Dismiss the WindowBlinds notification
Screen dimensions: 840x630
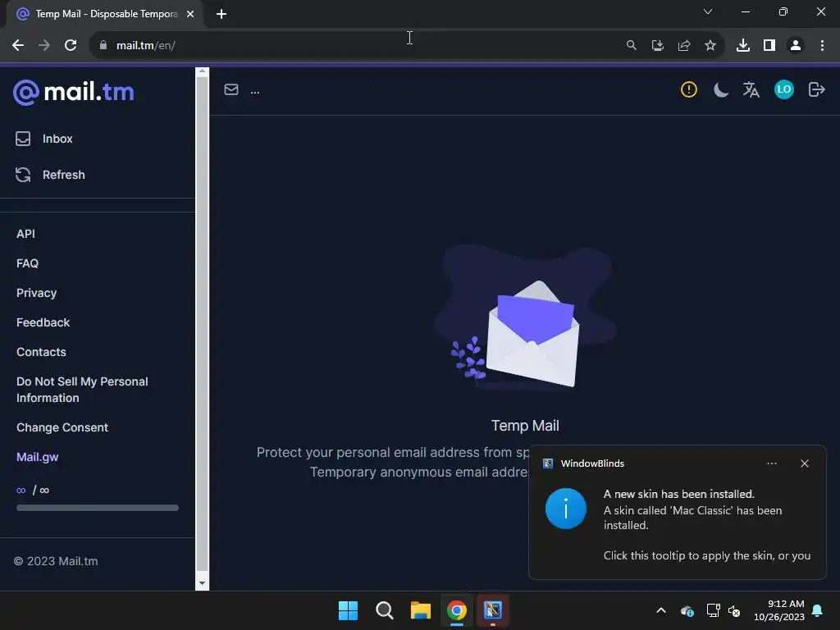(805, 463)
